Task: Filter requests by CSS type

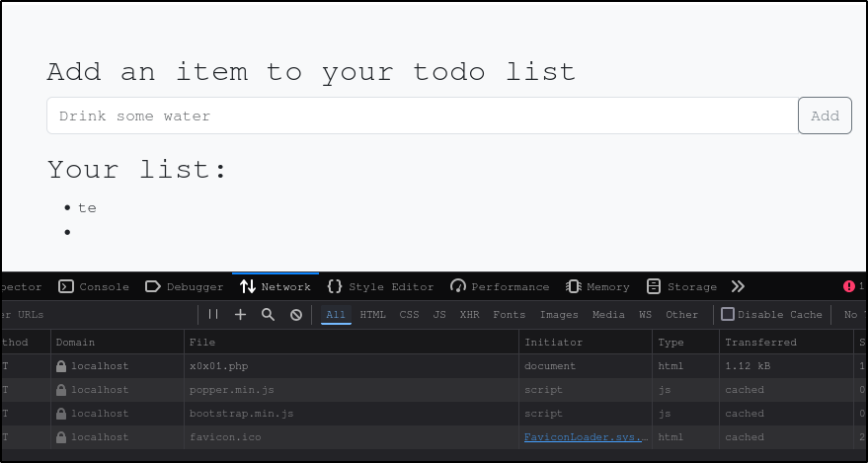Action: tap(409, 314)
